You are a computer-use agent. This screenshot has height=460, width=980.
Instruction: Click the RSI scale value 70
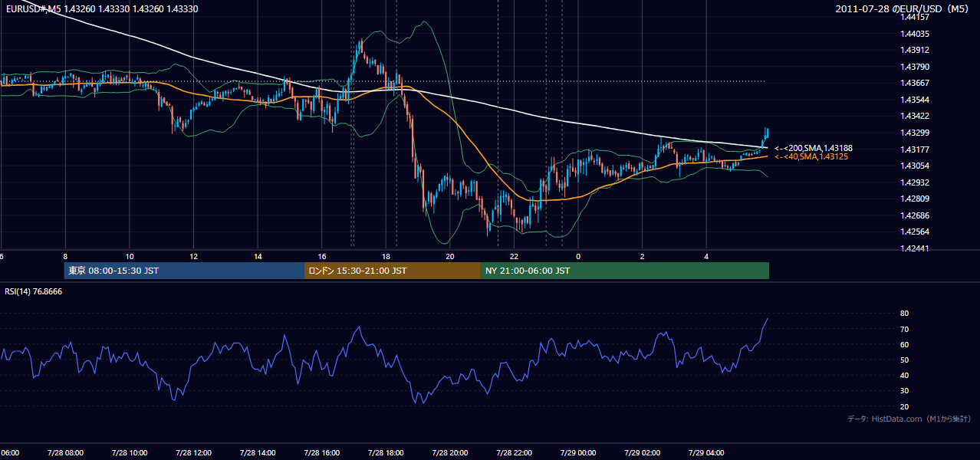[x=904, y=329]
